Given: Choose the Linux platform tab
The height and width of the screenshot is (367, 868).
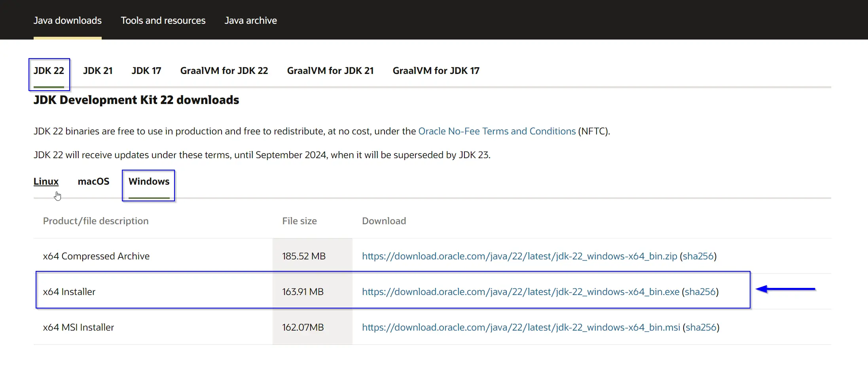Looking at the screenshot, I should click(x=46, y=182).
